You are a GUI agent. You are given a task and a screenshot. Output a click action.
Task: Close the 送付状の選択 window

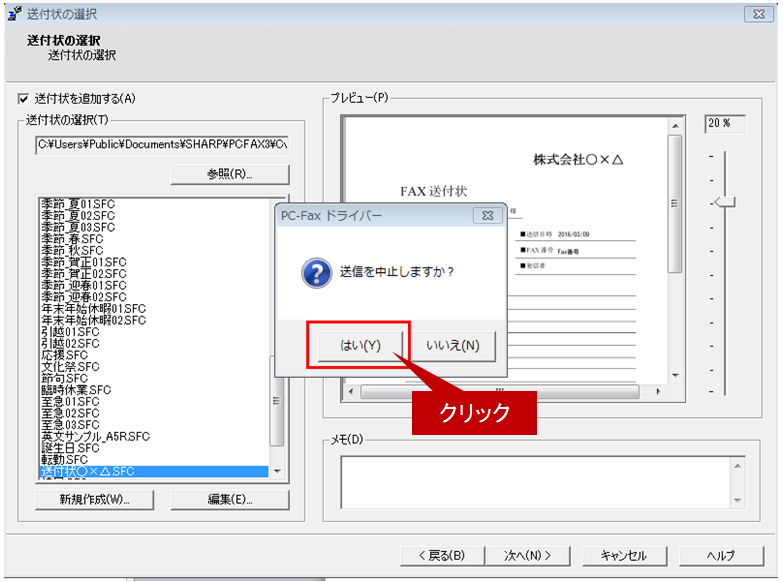coord(759,14)
